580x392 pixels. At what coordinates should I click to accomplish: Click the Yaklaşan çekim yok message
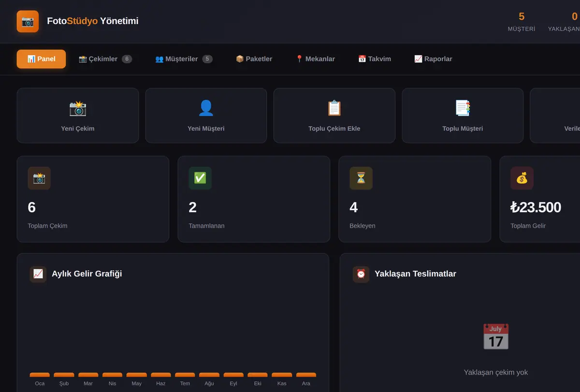496,372
